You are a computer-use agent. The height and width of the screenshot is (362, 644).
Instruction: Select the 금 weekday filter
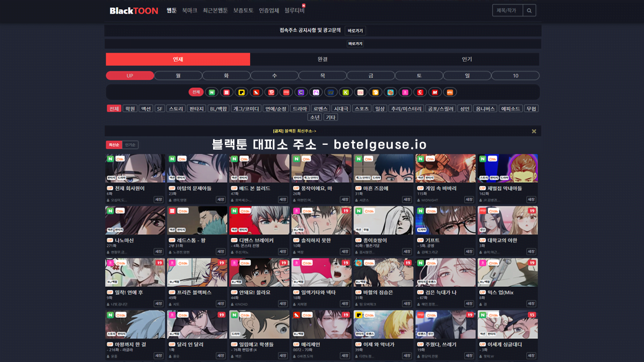pos(371,76)
